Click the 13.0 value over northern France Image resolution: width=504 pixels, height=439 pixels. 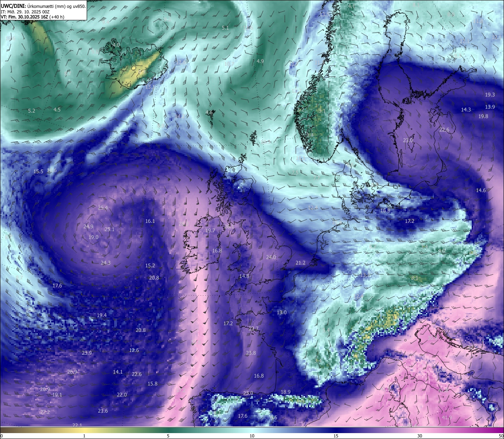pos(282,313)
